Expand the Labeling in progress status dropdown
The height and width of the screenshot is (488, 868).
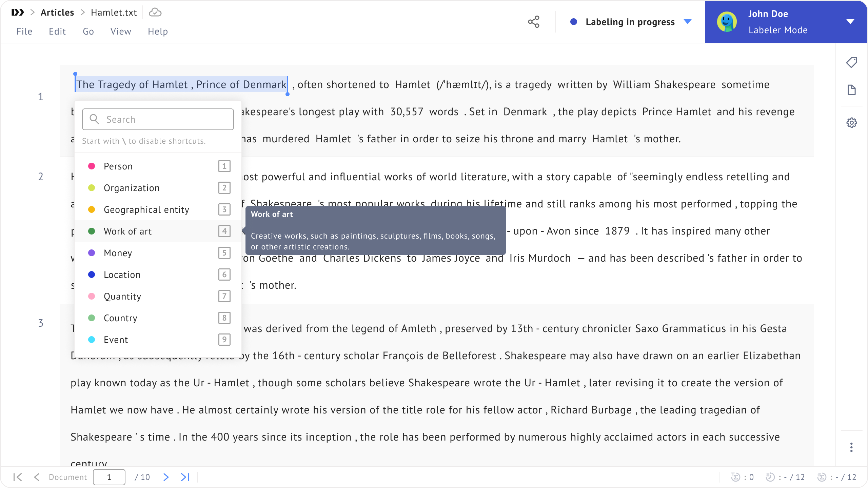688,22
